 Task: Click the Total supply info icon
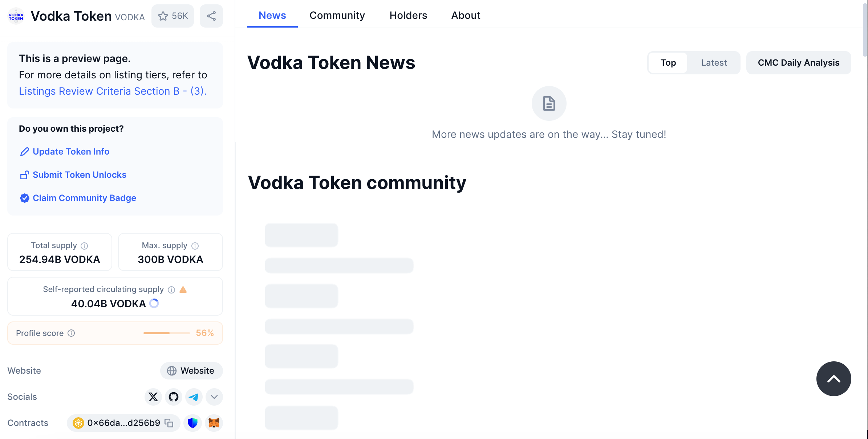pos(84,246)
